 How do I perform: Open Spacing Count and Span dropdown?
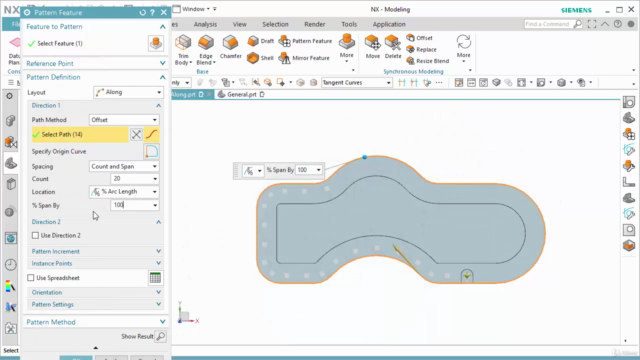(x=124, y=167)
